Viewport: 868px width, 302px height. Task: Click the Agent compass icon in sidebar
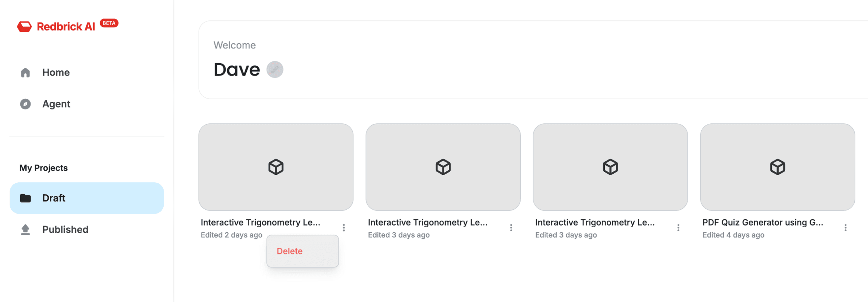pyautogui.click(x=25, y=104)
